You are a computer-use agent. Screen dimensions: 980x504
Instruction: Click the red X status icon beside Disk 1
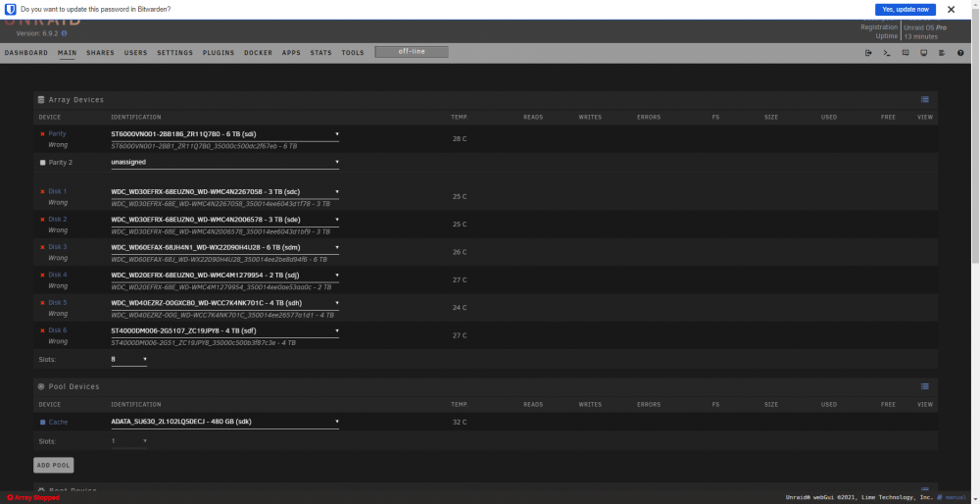point(42,191)
